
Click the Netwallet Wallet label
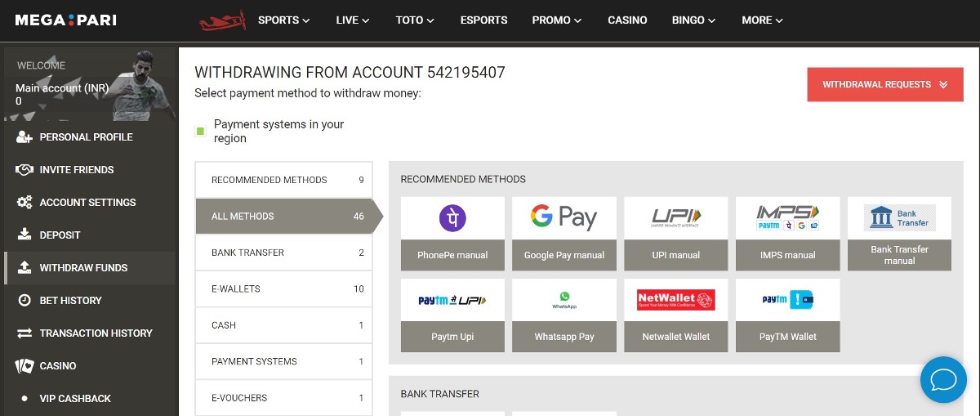coord(676,337)
